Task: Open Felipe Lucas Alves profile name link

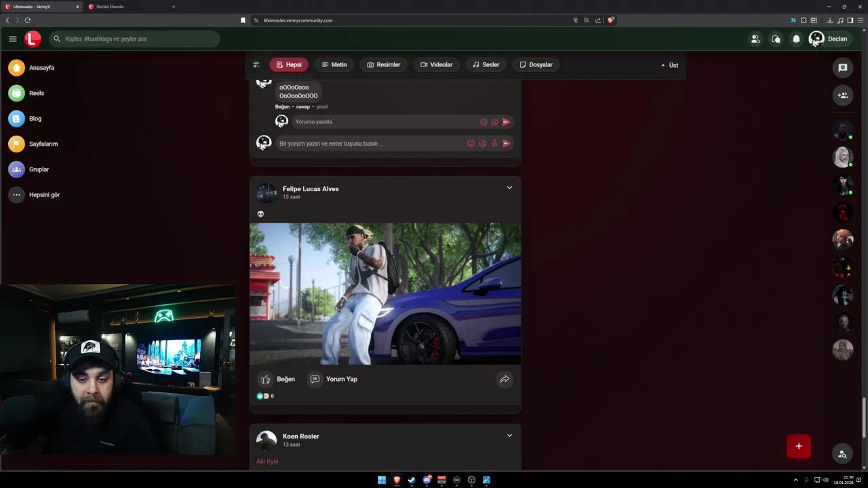Action: point(311,189)
